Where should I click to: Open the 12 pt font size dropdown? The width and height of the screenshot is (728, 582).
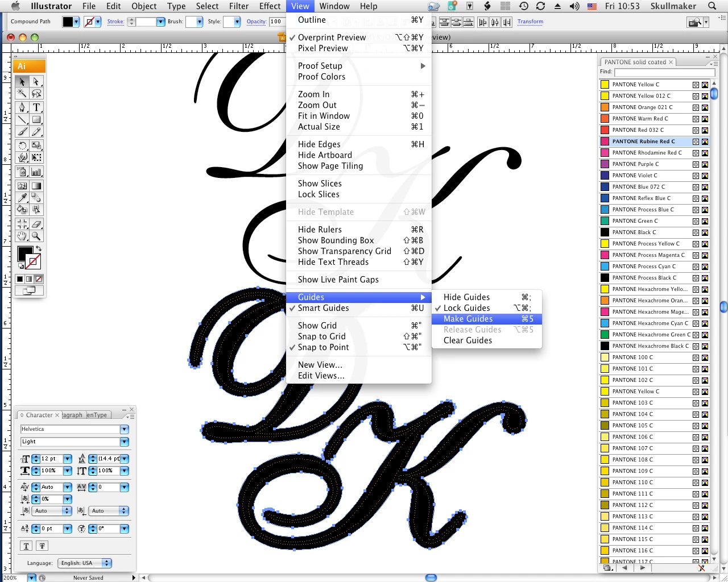67,459
